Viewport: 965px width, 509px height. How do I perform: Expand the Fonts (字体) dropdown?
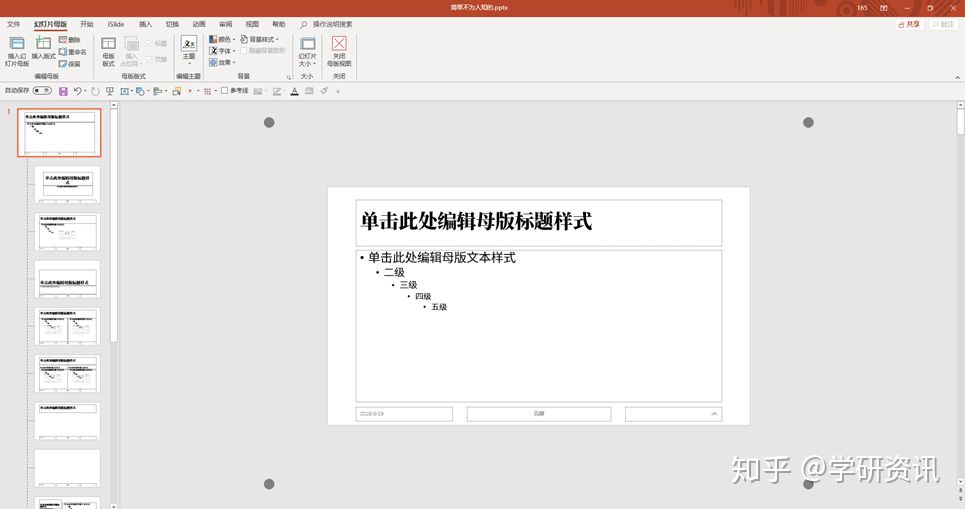[x=222, y=51]
